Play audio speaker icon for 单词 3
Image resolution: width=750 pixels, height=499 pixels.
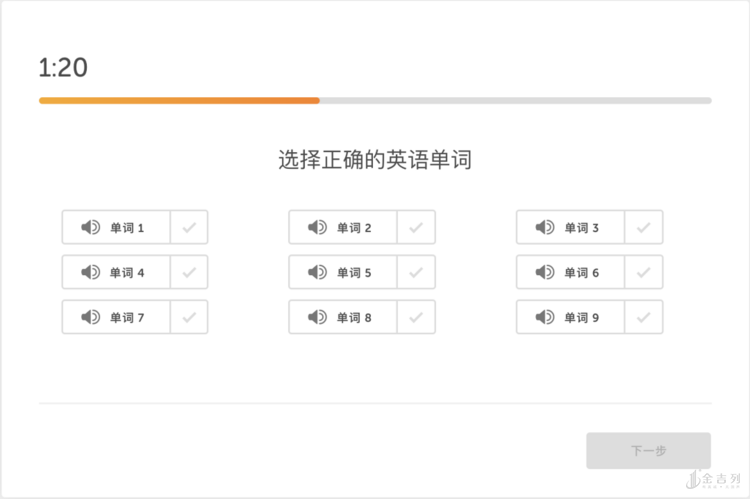545,227
